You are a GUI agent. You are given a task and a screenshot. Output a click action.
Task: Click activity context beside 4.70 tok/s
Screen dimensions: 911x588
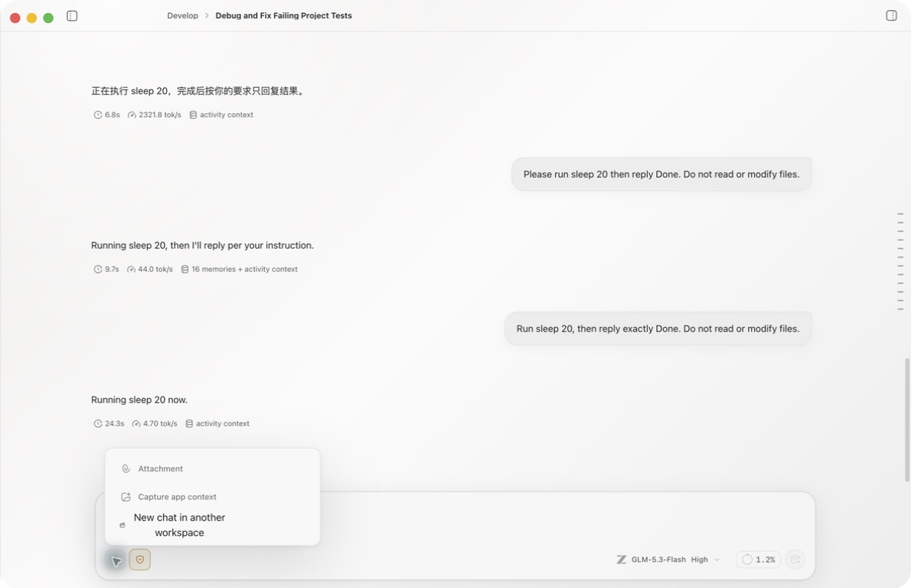point(217,424)
